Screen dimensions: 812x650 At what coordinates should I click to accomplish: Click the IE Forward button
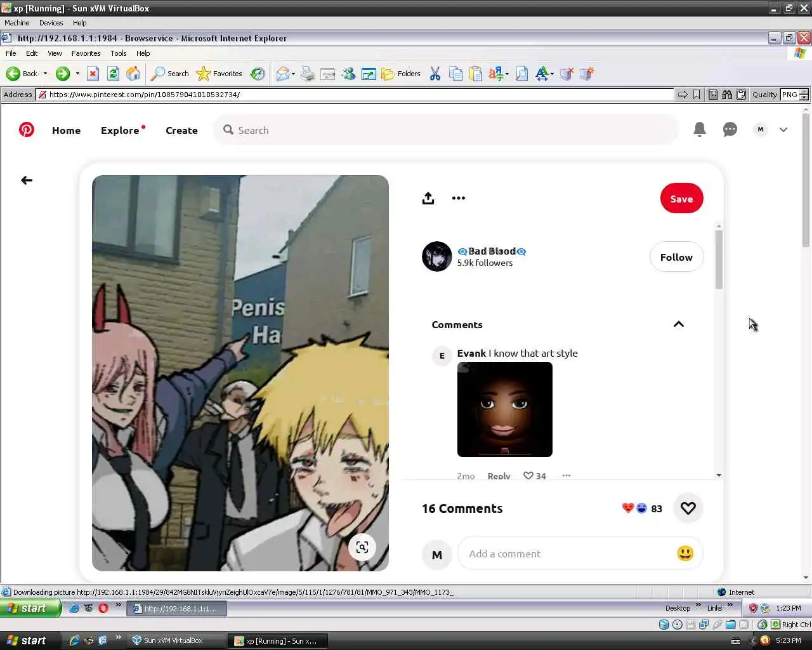[63, 74]
